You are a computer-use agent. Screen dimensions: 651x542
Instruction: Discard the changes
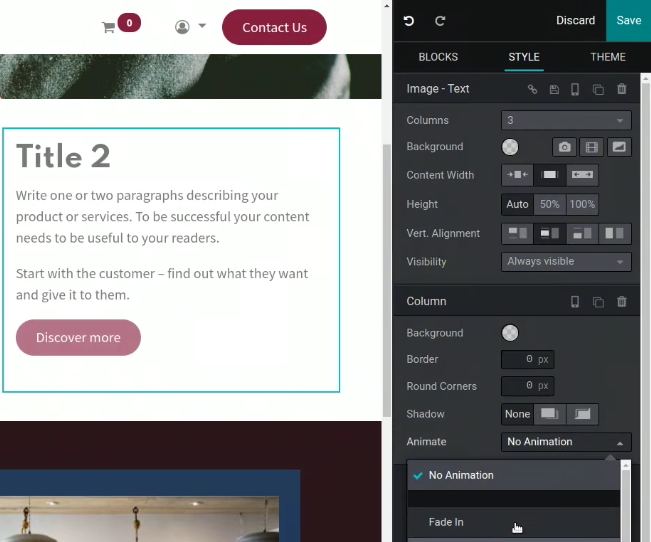[575, 20]
